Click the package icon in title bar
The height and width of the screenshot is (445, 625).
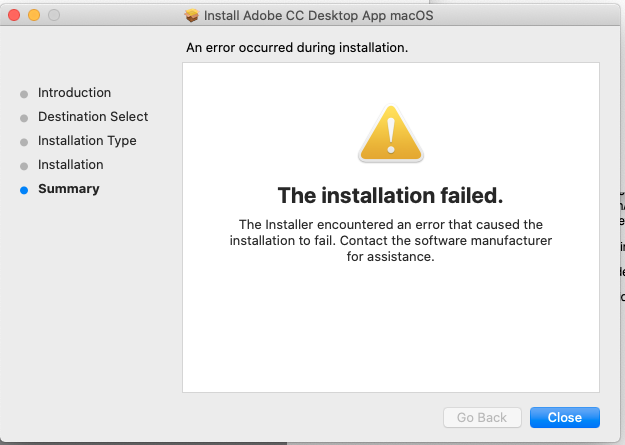coord(191,16)
